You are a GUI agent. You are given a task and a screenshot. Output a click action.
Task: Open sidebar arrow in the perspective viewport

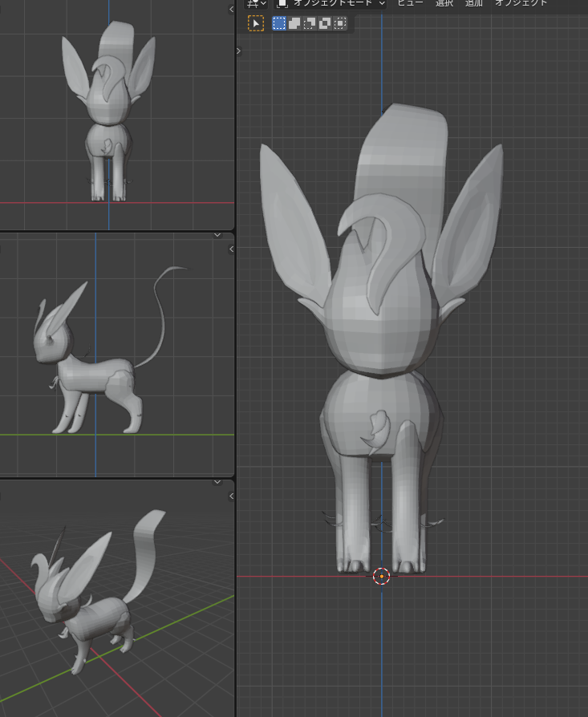tap(232, 496)
